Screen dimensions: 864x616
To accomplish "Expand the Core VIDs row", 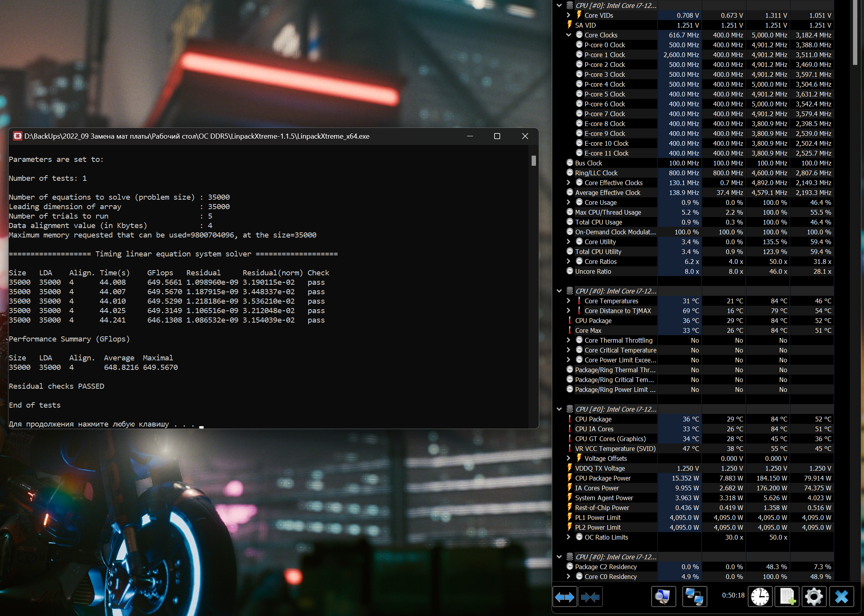I will [x=568, y=15].
